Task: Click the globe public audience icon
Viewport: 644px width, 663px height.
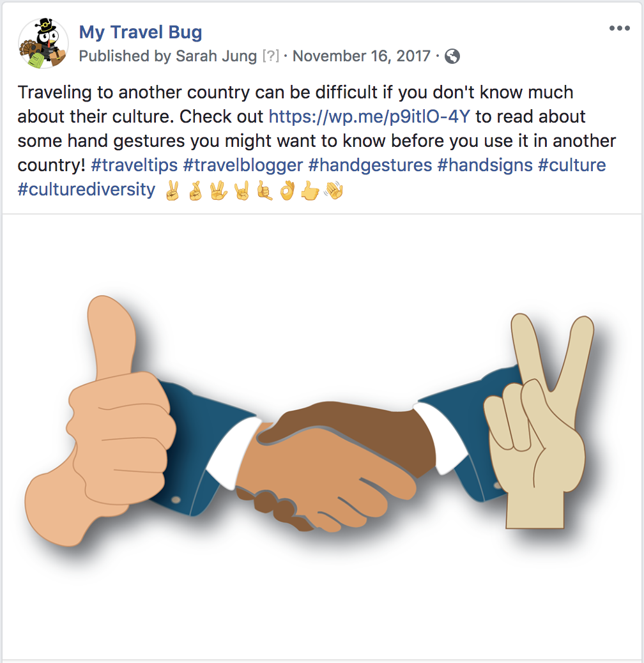Action: [x=452, y=56]
